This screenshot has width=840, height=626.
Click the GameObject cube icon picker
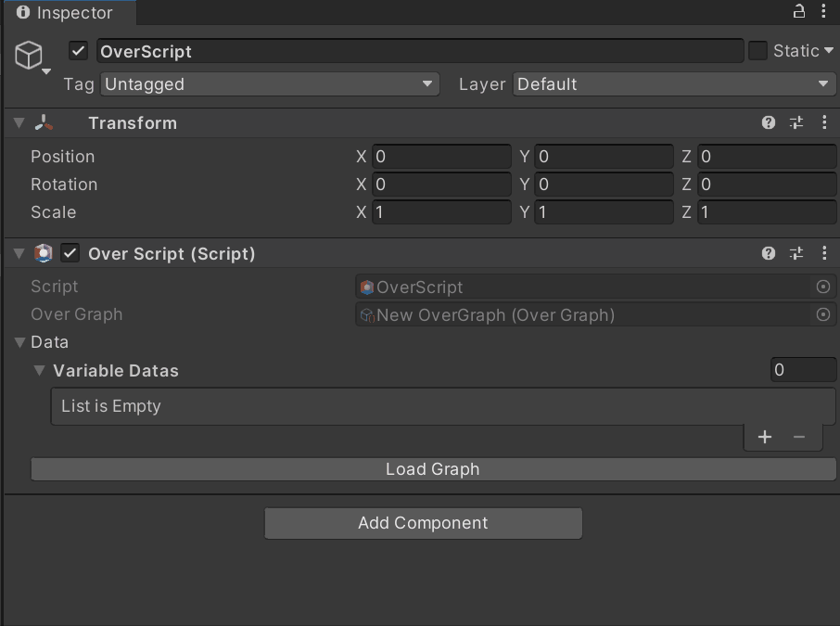(30, 56)
